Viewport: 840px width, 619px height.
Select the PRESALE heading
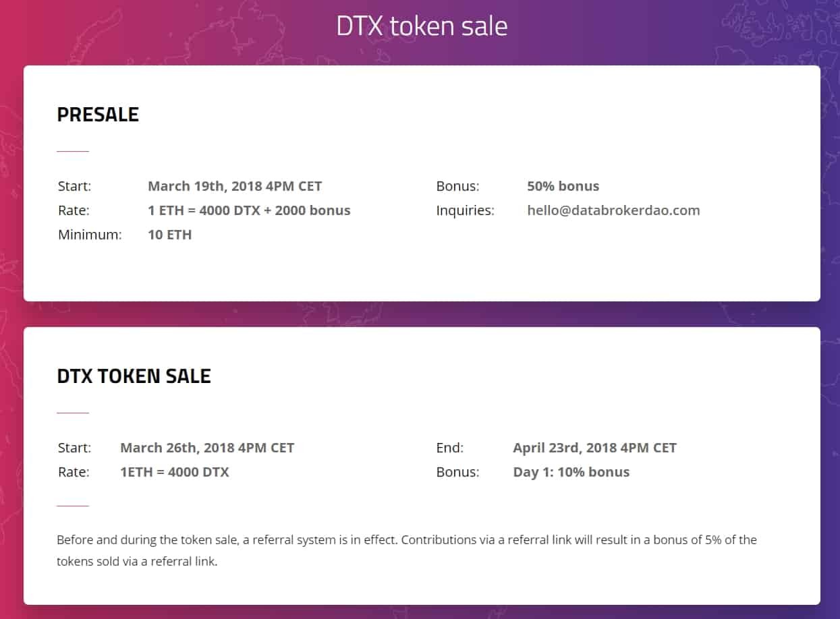pos(98,115)
